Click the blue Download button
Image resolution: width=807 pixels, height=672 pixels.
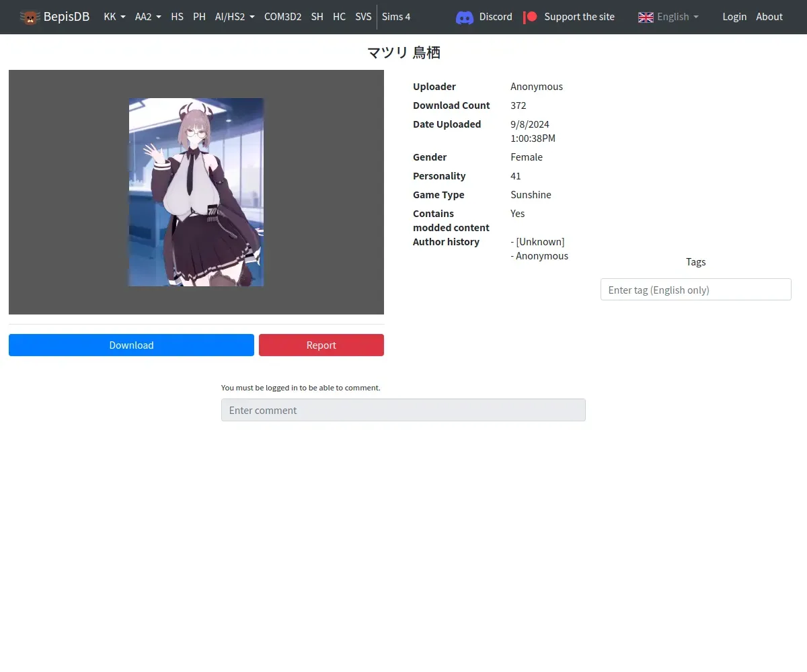pyautogui.click(x=131, y=345)
